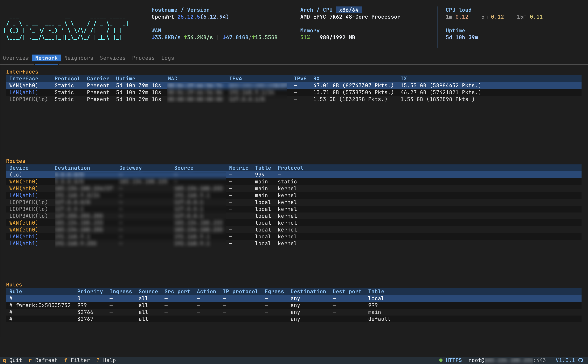Click the Carrier column header
The width and height of the screenshot is (588, 364).
coord(98,79)
